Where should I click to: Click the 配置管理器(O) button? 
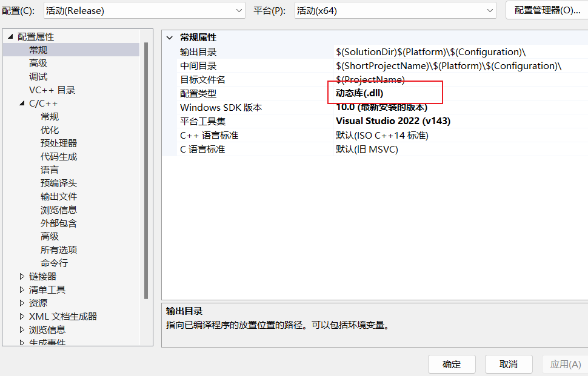tap(546, 10)
